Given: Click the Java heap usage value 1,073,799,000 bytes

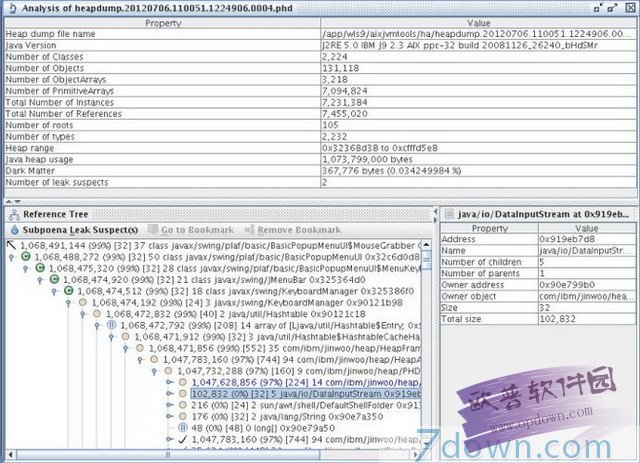Looking at the screenshot, I should 367,160.
